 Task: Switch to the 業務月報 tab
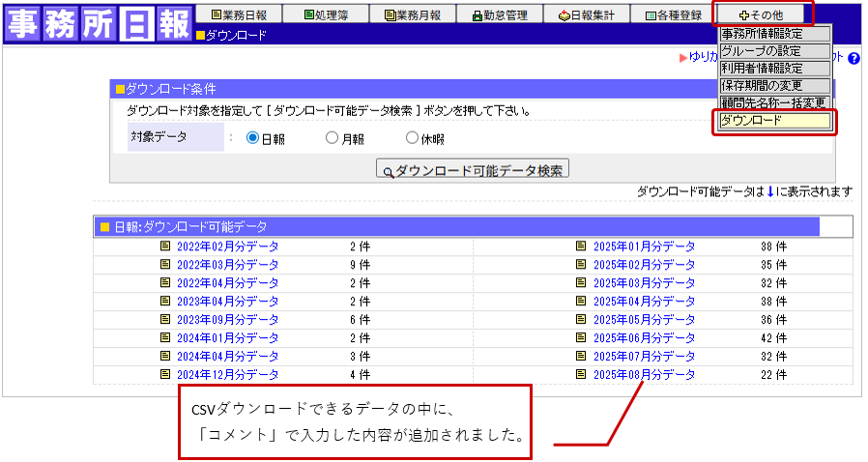pos(413,14)
